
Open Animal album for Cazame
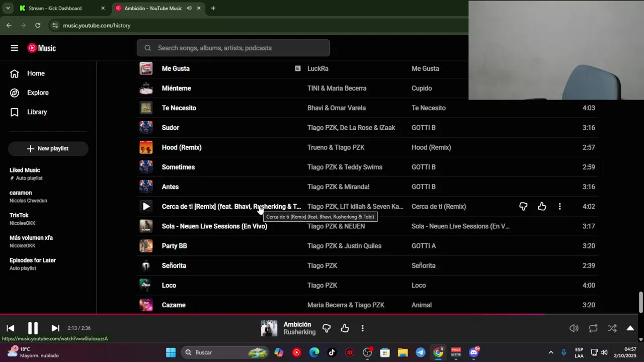point(422,305)
